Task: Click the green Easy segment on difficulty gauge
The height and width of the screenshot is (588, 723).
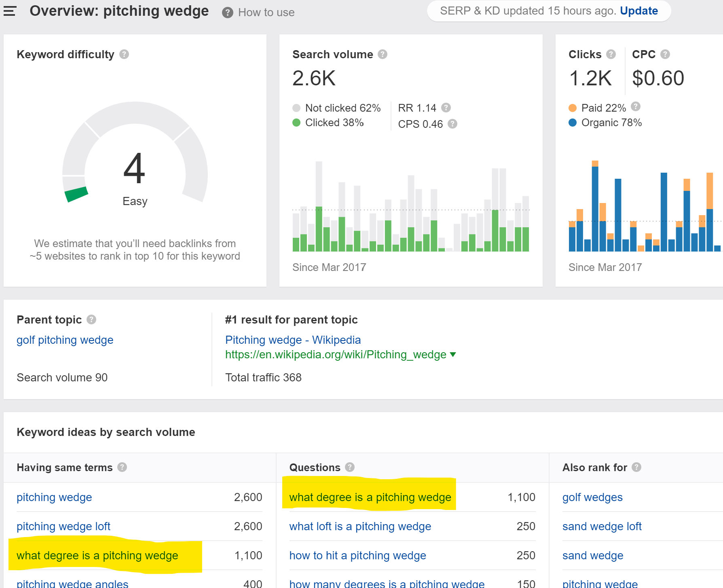Action: tap(76, 194)
